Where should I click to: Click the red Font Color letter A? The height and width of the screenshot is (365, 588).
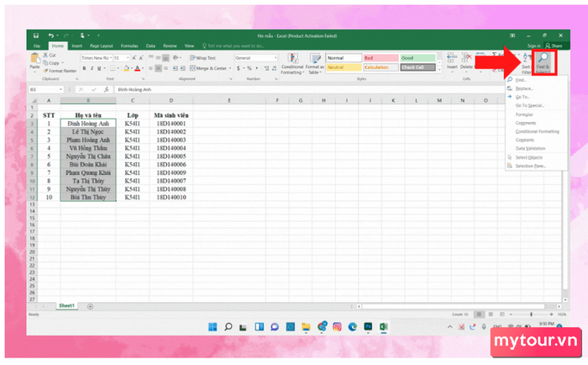(x=138, y=68)
